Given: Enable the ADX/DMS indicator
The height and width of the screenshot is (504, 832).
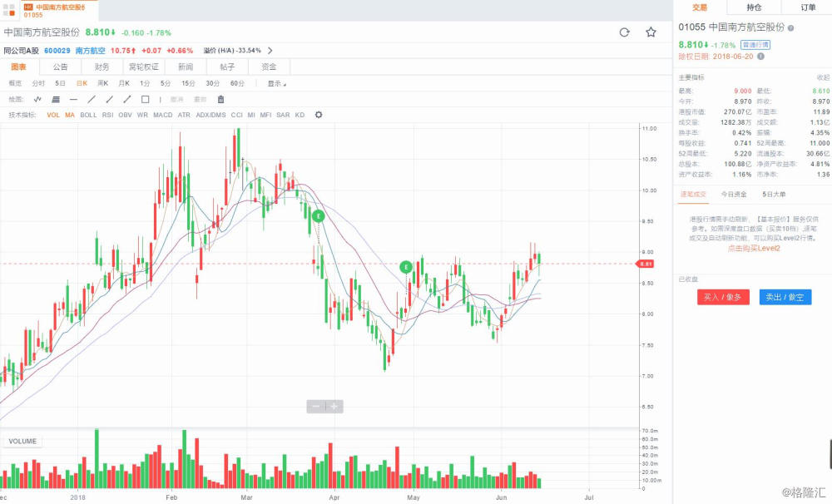Looking at the screenshot, I should 210,115.
